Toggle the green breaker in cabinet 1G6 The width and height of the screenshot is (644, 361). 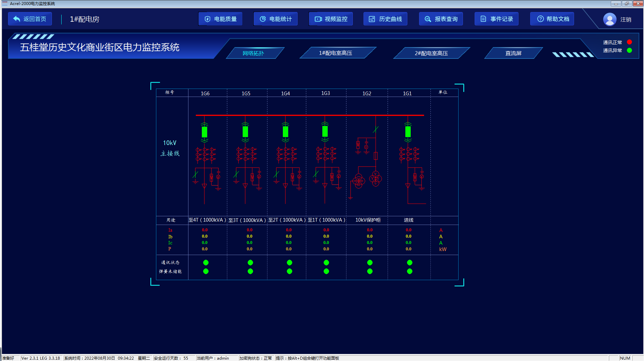click(x=205, y=132)
